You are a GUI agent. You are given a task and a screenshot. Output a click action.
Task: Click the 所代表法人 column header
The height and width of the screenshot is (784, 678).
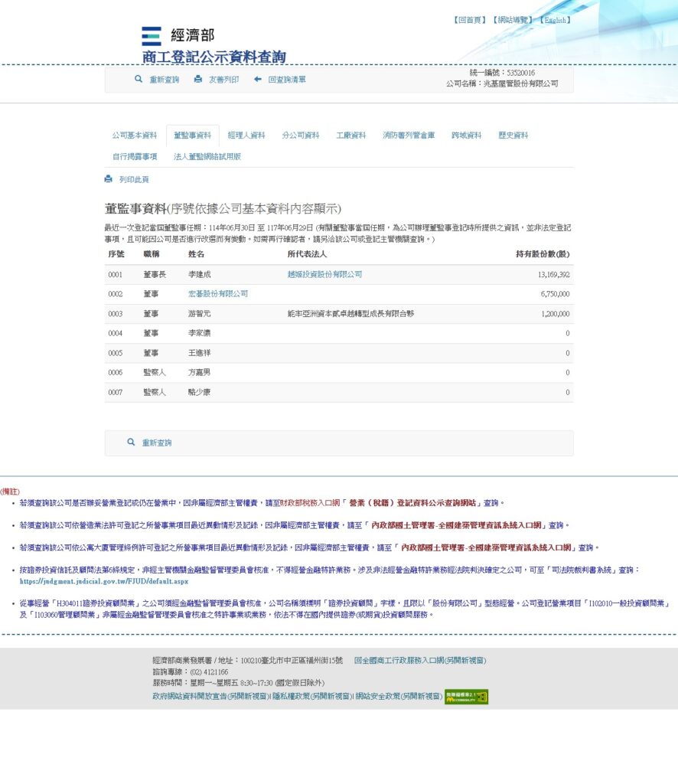(307, 254)
